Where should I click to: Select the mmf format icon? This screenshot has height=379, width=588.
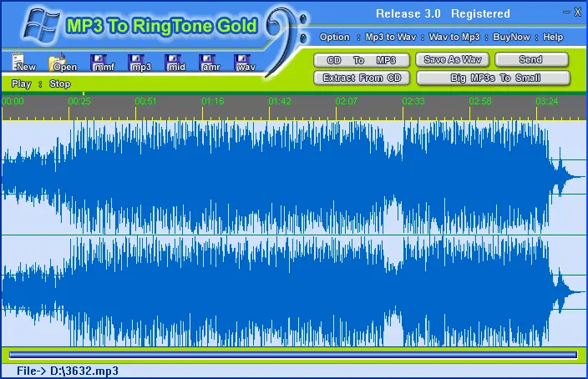(103, 63)
